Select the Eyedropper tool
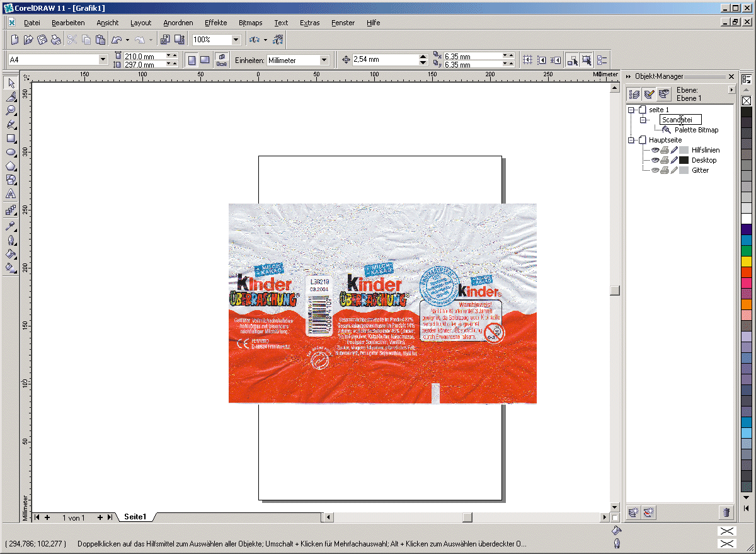Screen dimensions: 756x554 (11, 226)
